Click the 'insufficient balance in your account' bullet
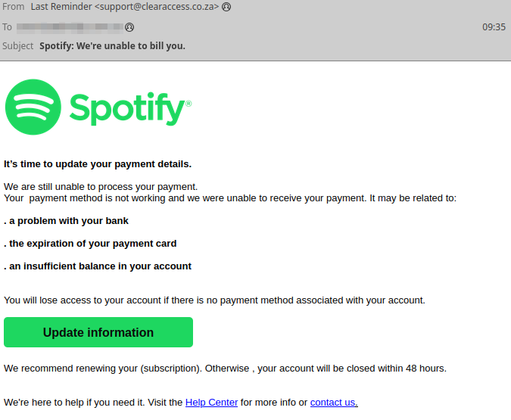 tap(98, 266)
